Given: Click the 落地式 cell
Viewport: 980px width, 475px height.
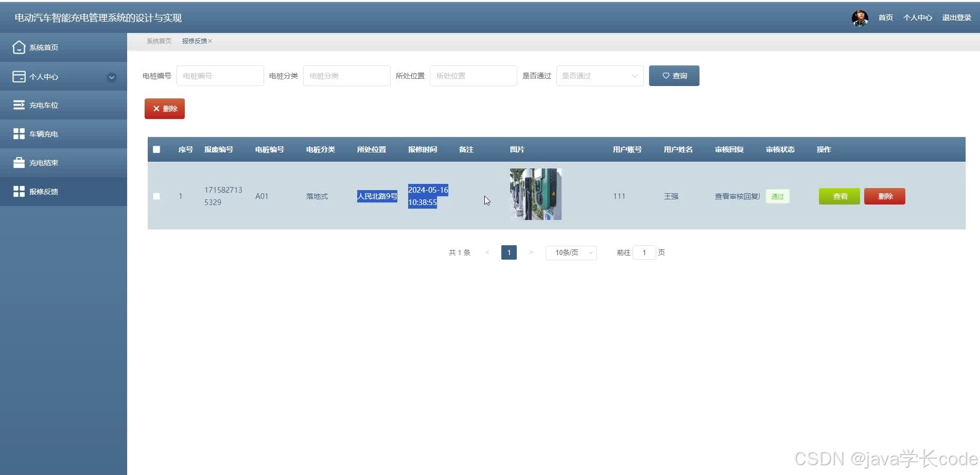Looking at the screenshot, I should (317, 196).
